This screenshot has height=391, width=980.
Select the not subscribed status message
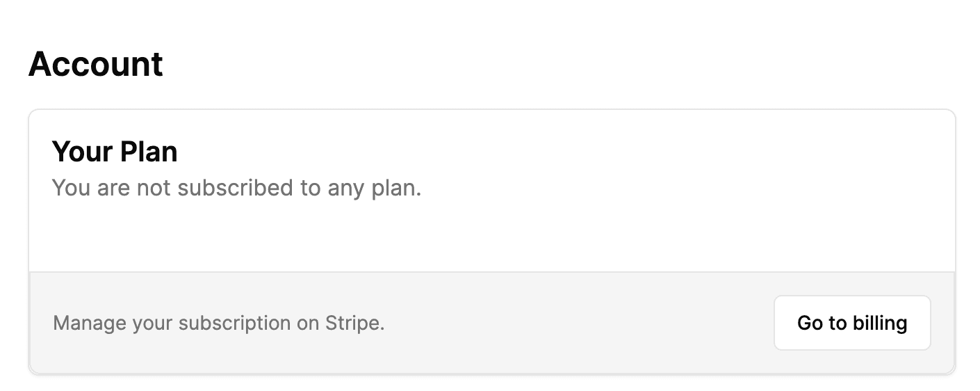tap(237, 188)
